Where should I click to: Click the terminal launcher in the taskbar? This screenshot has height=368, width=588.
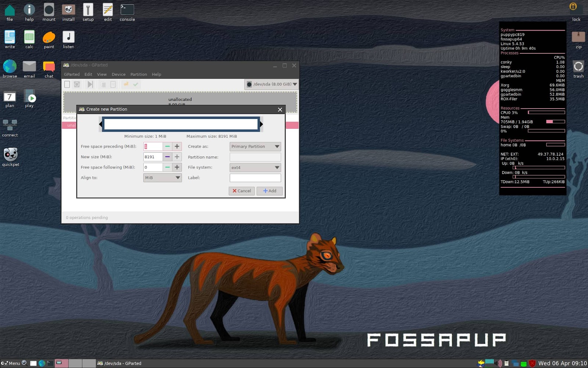point(50,363)
